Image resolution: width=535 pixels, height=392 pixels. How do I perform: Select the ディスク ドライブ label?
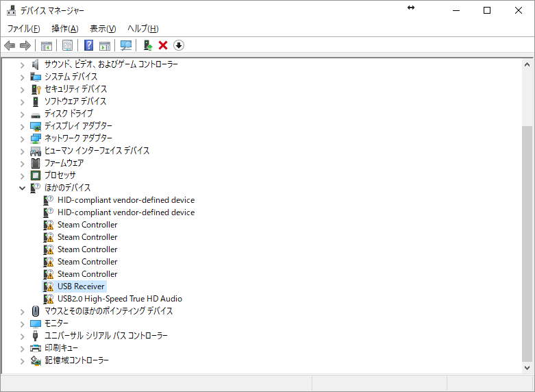(x=69, y=113)
